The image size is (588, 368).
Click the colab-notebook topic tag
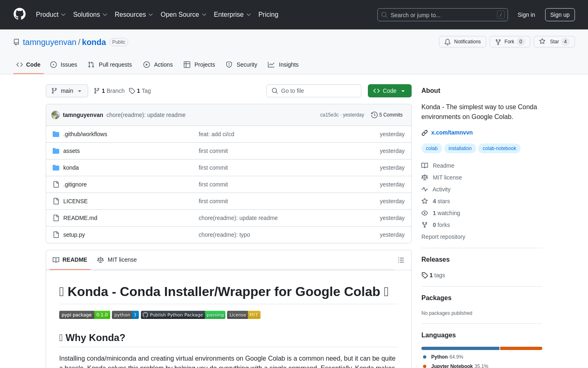click(499, 148)
